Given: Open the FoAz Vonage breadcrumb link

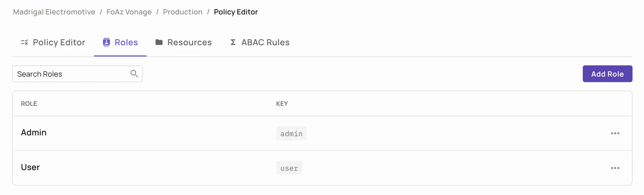Looking at the screenshot, I should point(129,12).
